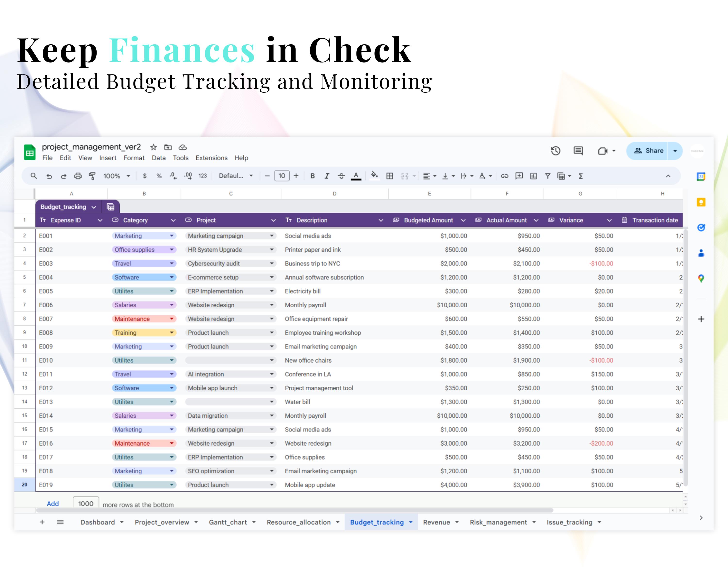Switch to the Gantt_chart tab
Viewport: 728px width, 578px height.
(228, 522)
